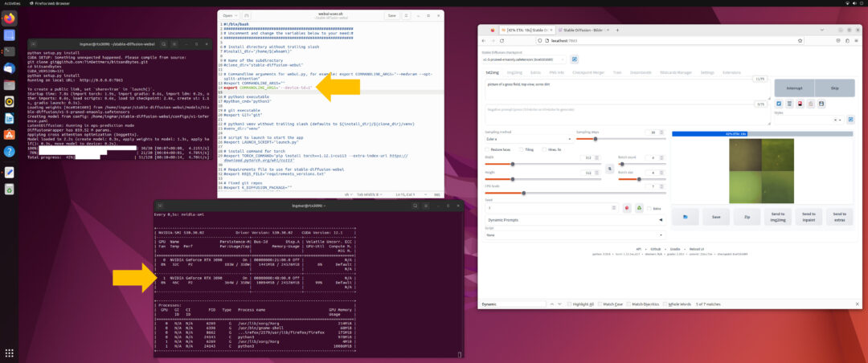Open Tab Width selector in editor status bar
The width and height of the screenshot is (868, 363).
371,194
